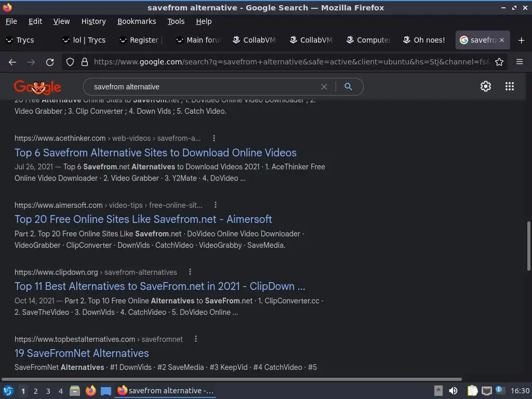Viewport: 532px width, 399px height.
Task: Open Top 6 Savefrom Alternative Sites link
Action: point(155,153)
